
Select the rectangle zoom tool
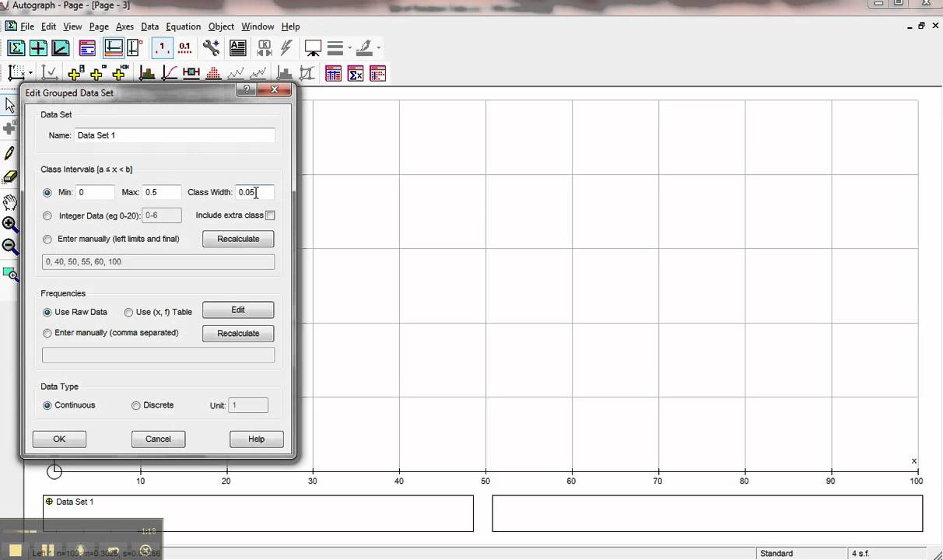[x=9, y=274]
